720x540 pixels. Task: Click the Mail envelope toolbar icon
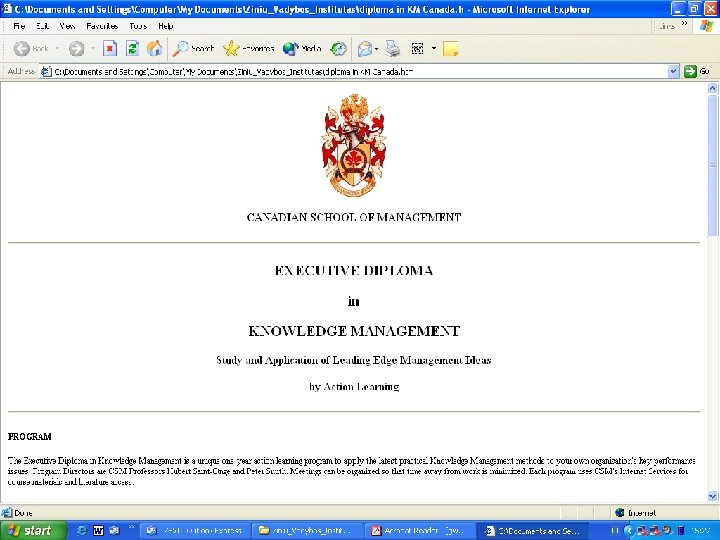[x=365, y=48]
